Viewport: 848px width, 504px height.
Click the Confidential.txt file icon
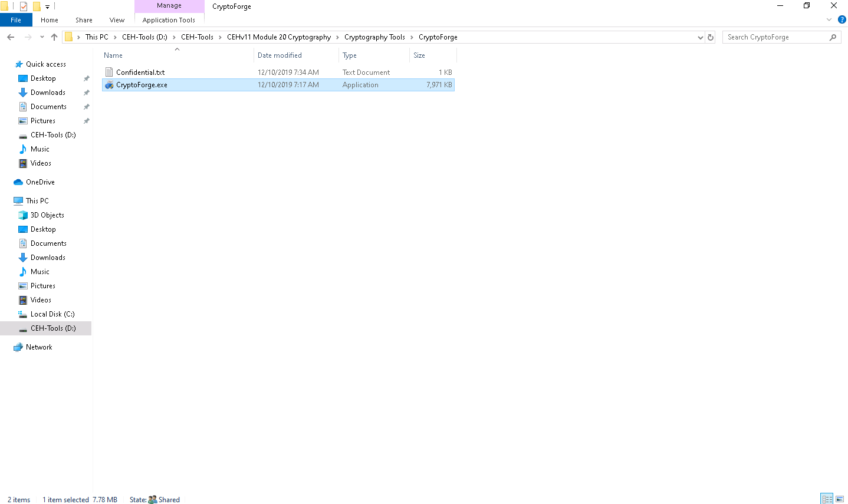click(x=109, y=73)
